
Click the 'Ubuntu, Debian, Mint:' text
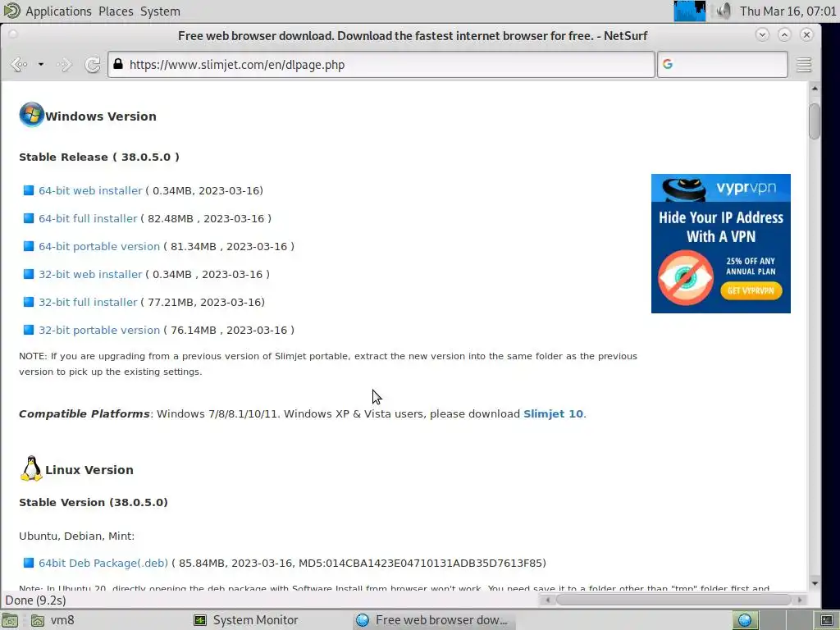pos(76,536)
